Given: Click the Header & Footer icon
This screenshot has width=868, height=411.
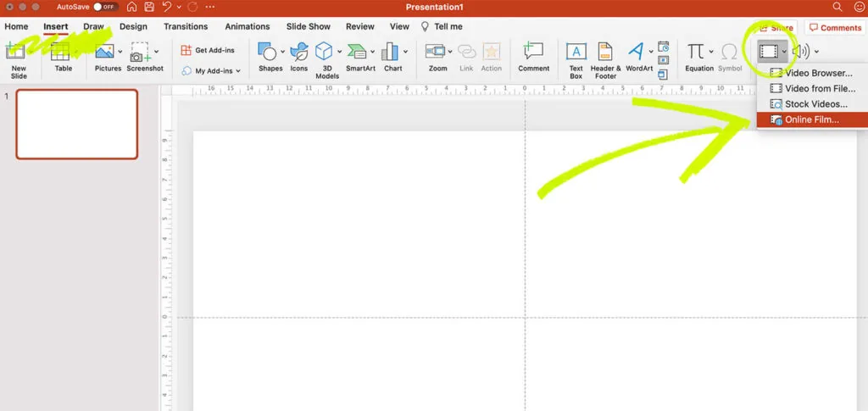Looking at the screenshot, I should coord(605,52).
